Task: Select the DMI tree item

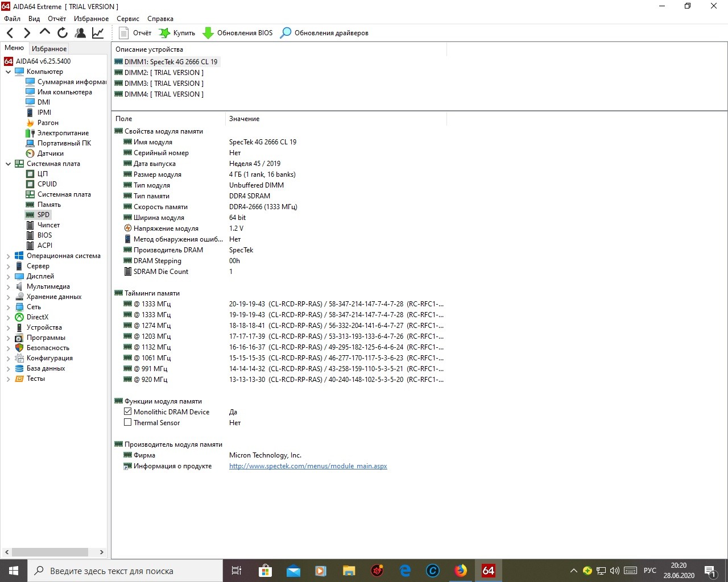Action: click(38, 102)
